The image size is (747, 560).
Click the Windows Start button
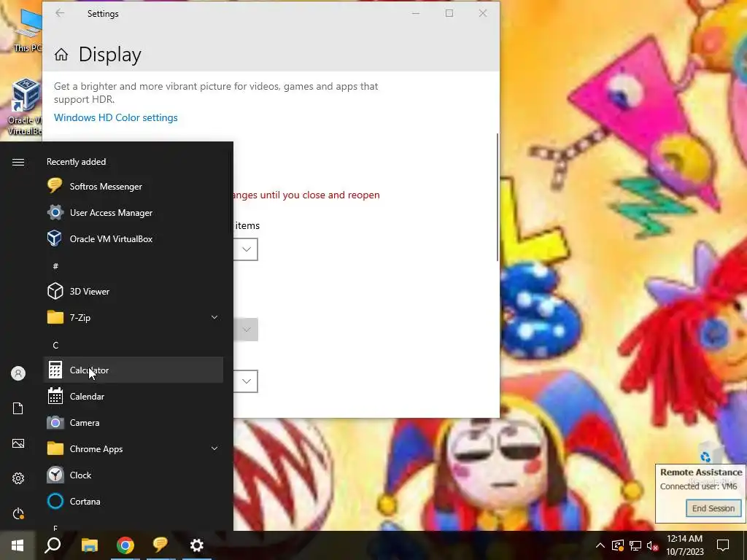[18, 545]
